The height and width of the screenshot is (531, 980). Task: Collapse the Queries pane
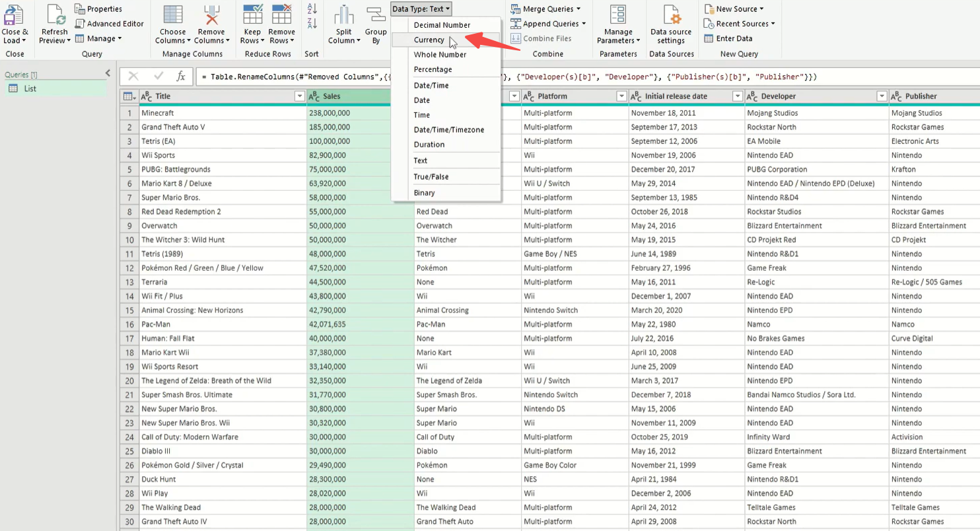[108, 74]
